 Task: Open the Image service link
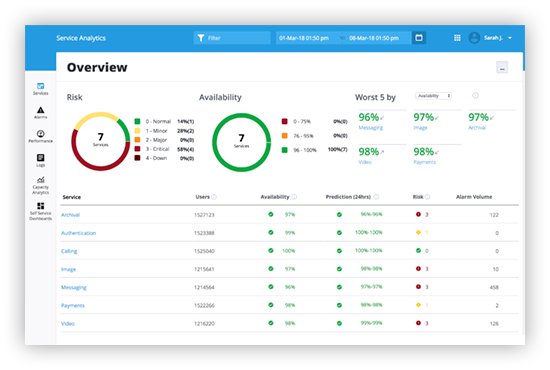68,269
